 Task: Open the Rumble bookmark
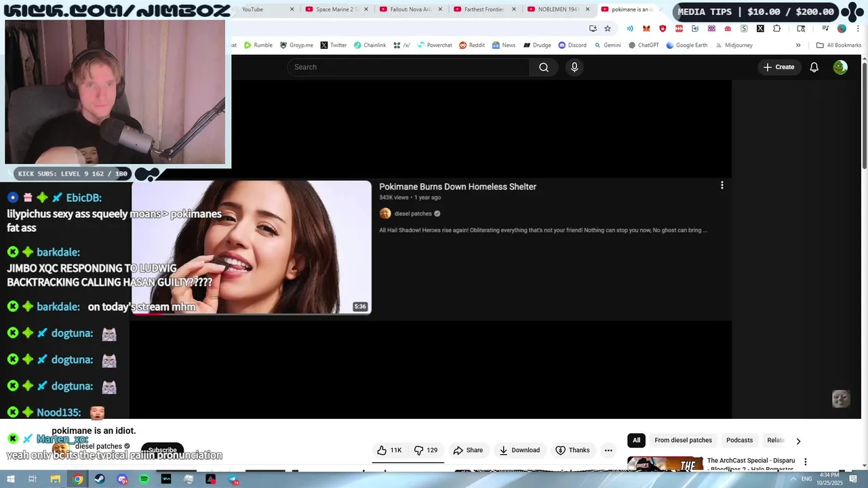258,45
